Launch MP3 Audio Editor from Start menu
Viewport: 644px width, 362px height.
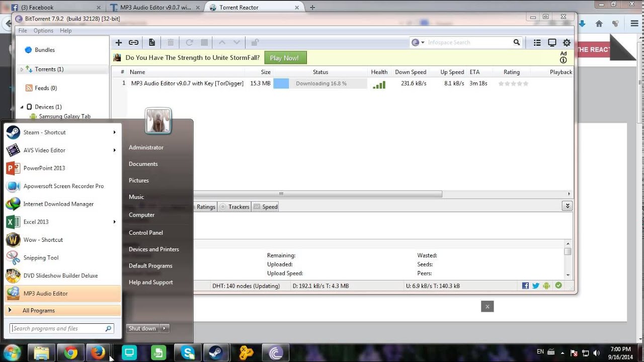(63, 294)
